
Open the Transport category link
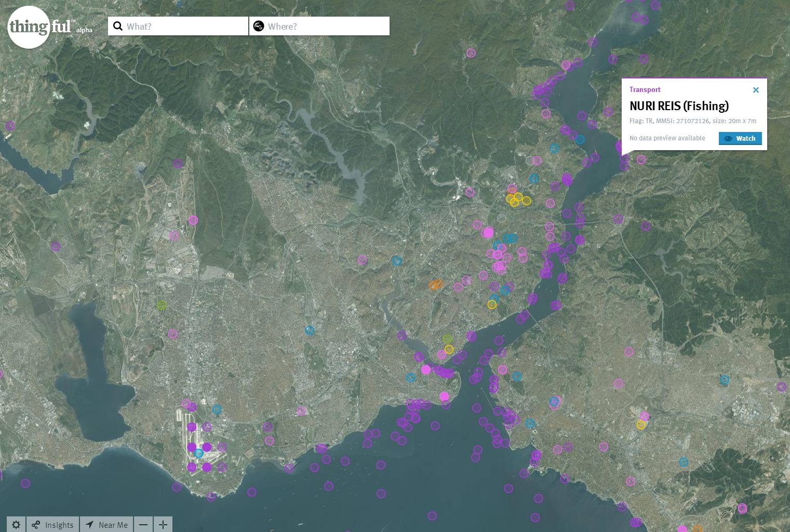click(645, 89)
